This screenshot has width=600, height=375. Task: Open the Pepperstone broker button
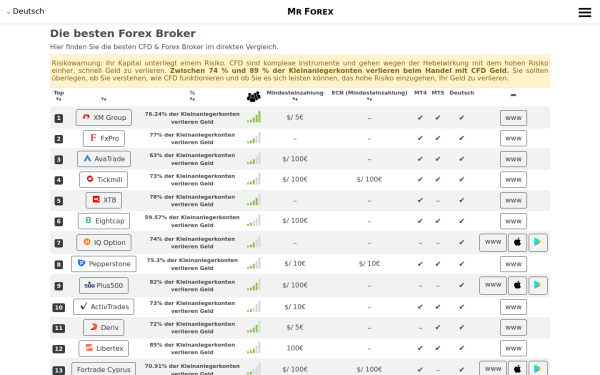pos(104,264)
